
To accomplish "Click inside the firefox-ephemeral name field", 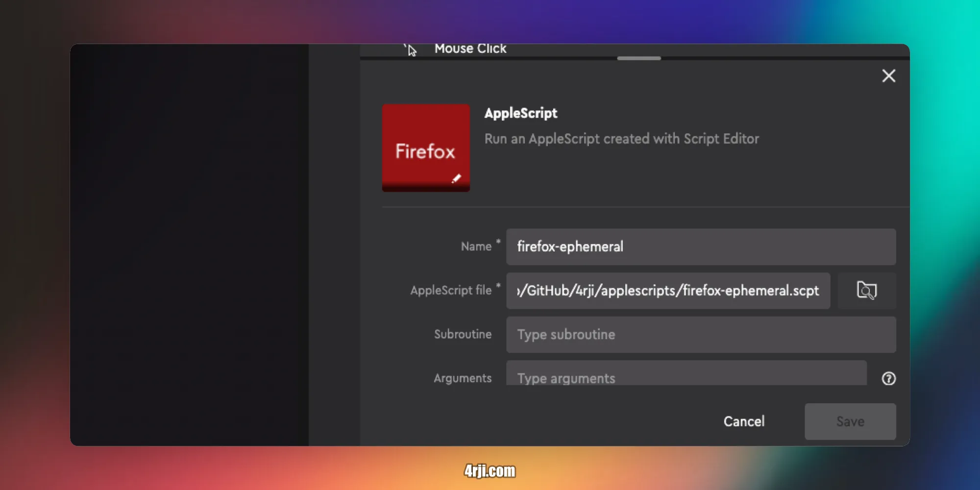I will (x=701, y=246).
